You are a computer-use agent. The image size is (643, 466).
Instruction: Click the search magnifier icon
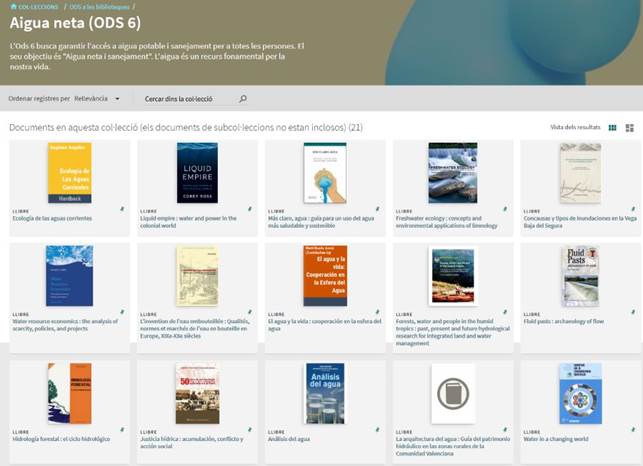(243, 99)
